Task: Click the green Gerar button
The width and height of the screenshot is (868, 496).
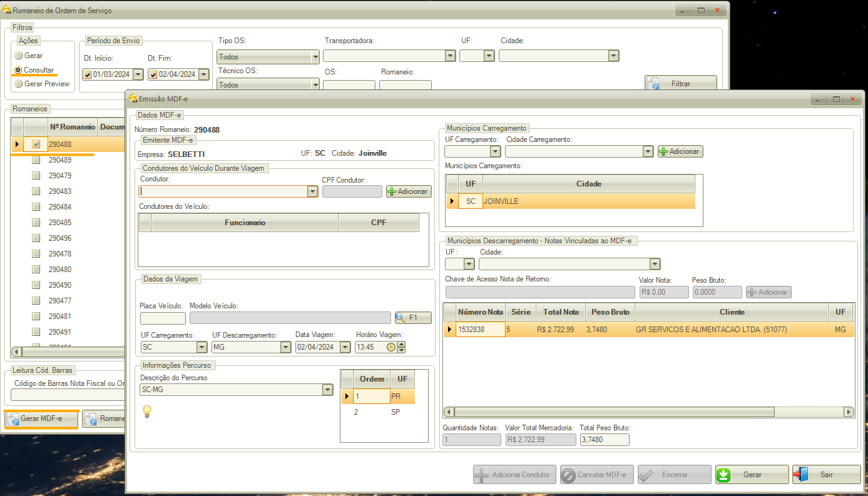Action: 752,475
